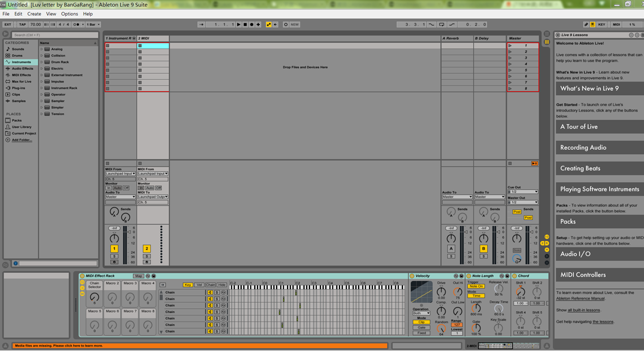
Task: Enable EXT sync button
Action: [x=8, y=25]
